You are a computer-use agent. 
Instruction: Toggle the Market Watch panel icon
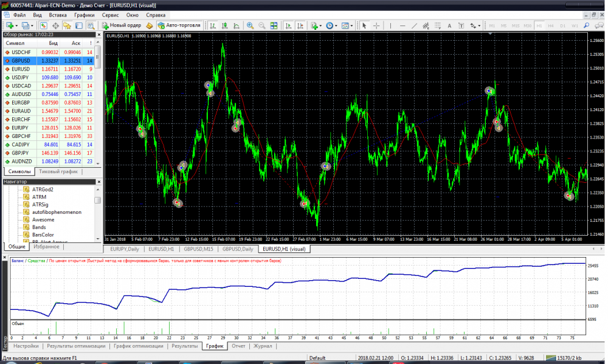[43, 26]
